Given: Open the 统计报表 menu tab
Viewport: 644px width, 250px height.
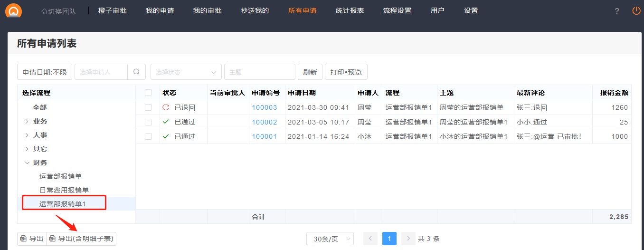Looking at the screenshot, I should point(350,10).
